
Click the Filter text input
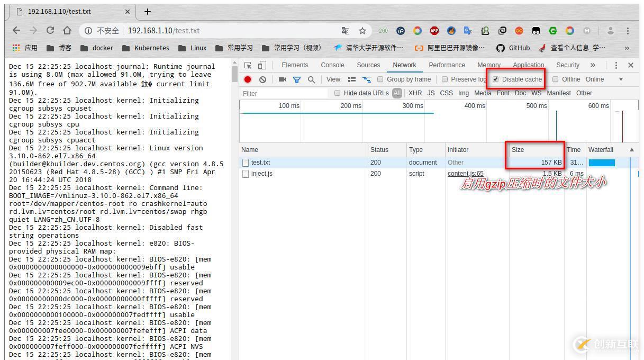tap(285, 93)
